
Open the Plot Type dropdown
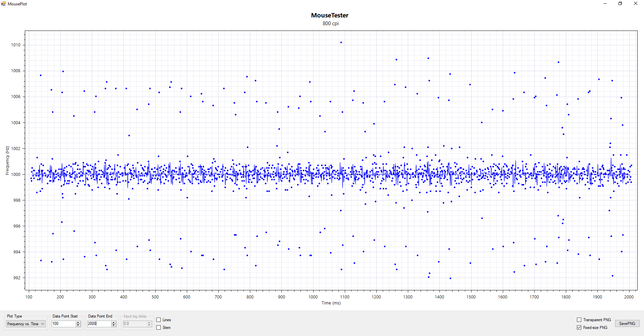[x=26, y=324]
